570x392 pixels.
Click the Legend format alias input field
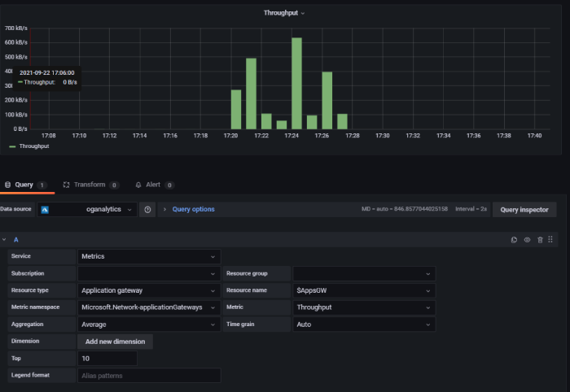149,376
